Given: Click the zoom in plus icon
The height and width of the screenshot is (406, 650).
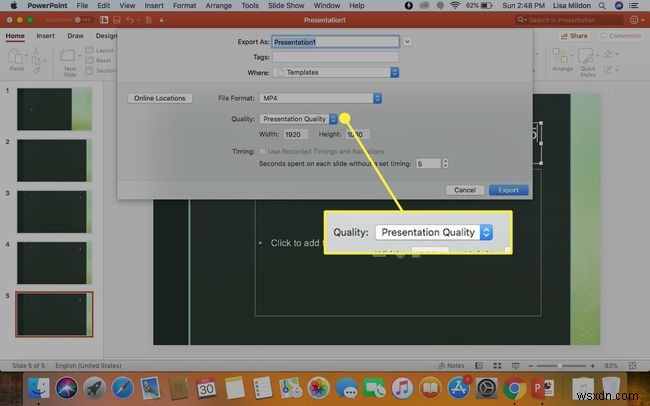Looking at the screenshot, I should [x=592, y=366].
